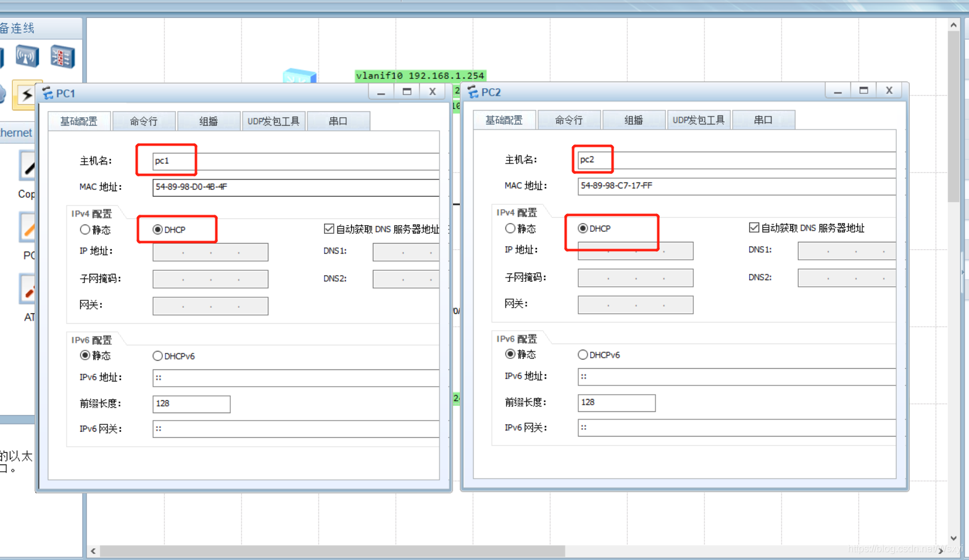The image size is (969, 560).
Task: Open 命令行 tab in PC2 window
Action: pyautogui.click(x=569, y=120)
